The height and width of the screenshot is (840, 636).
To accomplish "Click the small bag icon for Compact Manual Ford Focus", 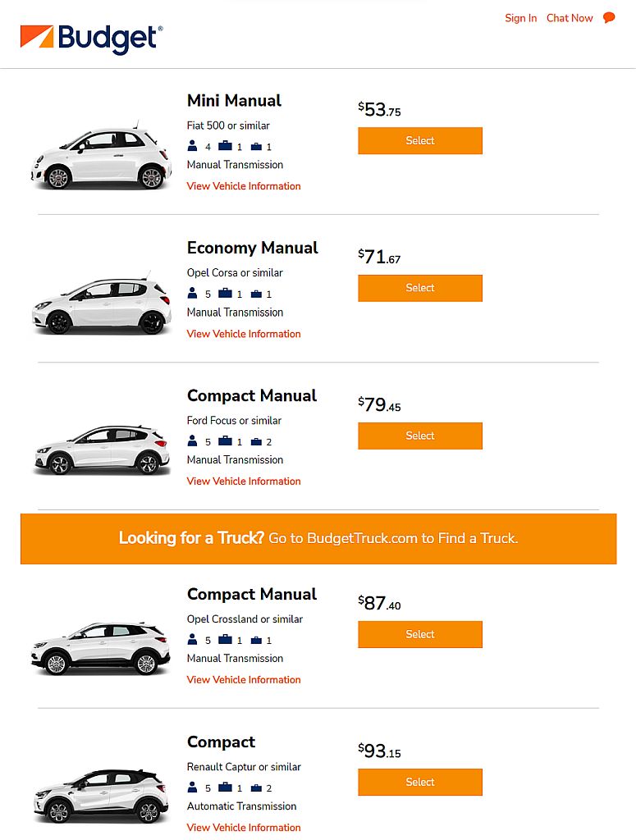I will (x=258, y=441).
